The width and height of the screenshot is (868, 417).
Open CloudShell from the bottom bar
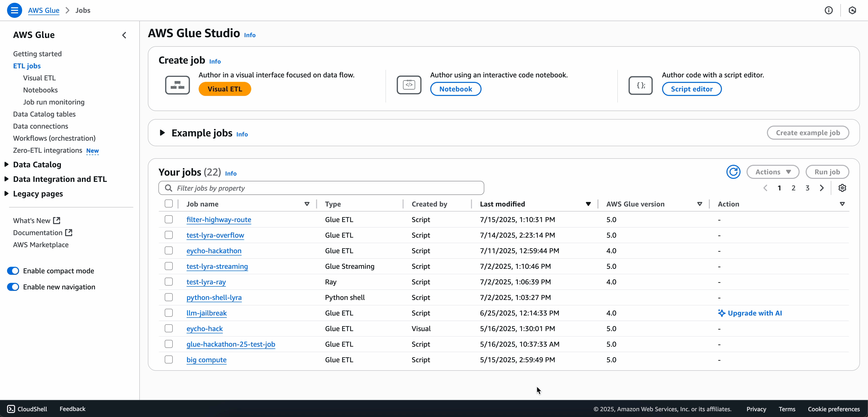pyautogui.click(x=27, y=409)
